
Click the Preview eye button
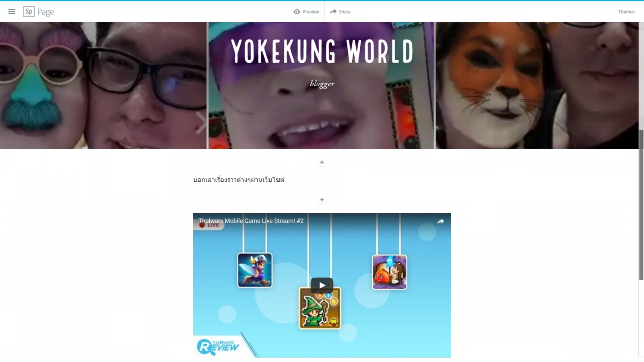pos(306,12)
